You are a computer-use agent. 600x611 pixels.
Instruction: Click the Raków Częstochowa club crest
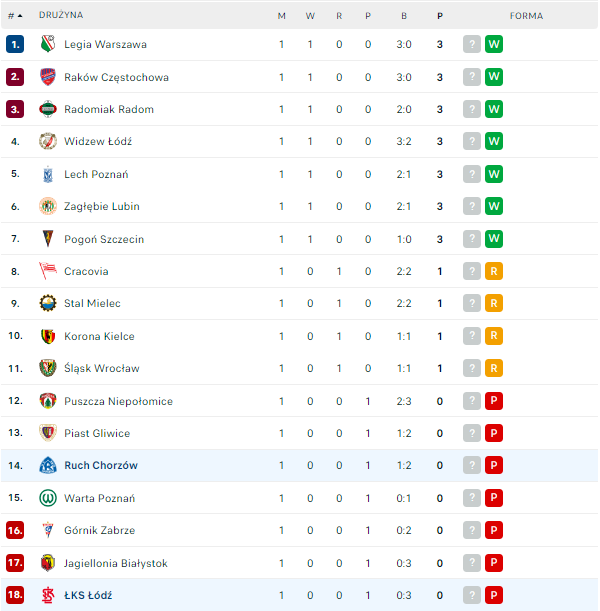coord(47,77)
